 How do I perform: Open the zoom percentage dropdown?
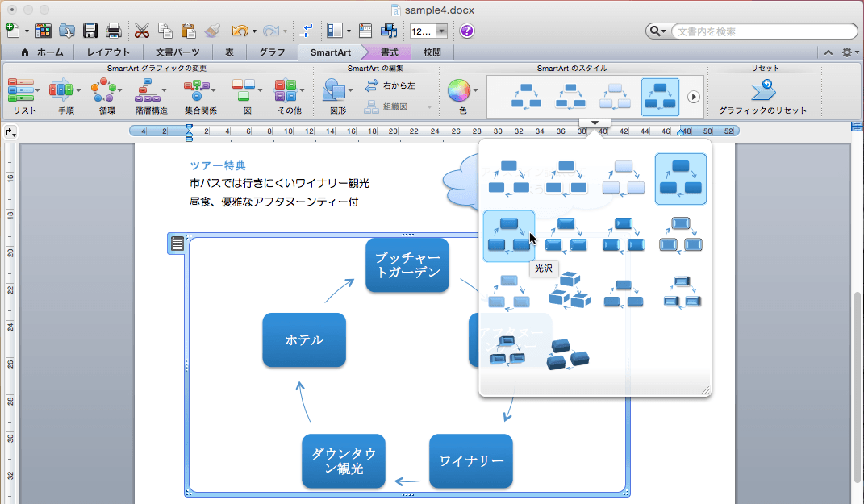[441, 31]
